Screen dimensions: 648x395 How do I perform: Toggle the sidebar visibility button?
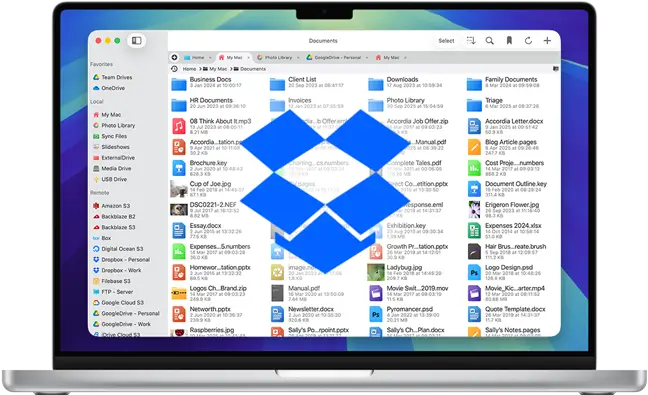click(x=136, y=40)
